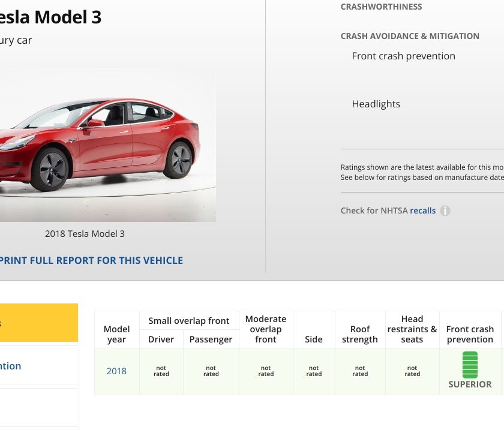Screen dimensions: 504x430
Task: Click the not rated cell under Roof strength
Action: click(x=360, y=371)
